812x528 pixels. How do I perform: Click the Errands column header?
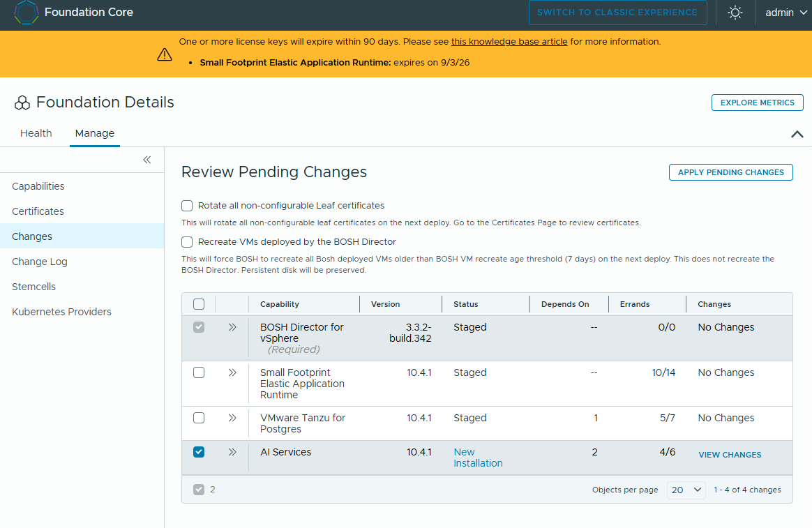coord(634,304)
